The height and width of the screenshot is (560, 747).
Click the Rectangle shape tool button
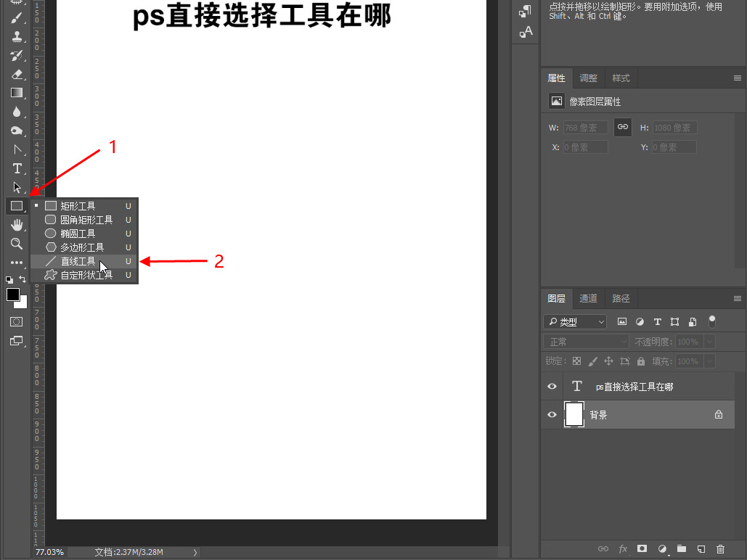(17, 206)
